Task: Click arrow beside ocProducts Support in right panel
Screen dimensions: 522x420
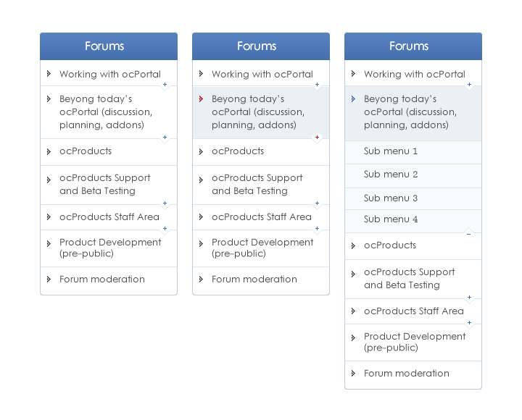Action: click(353, 274)
